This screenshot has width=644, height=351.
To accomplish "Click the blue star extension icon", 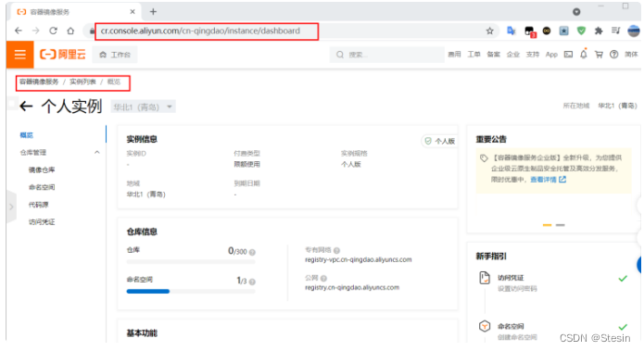I will (x=564, y=31).
